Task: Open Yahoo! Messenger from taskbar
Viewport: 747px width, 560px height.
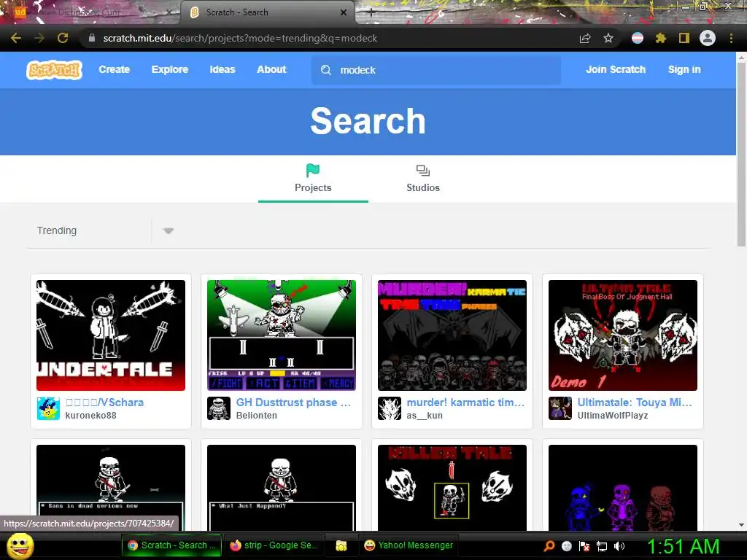Action: (409, 545)
